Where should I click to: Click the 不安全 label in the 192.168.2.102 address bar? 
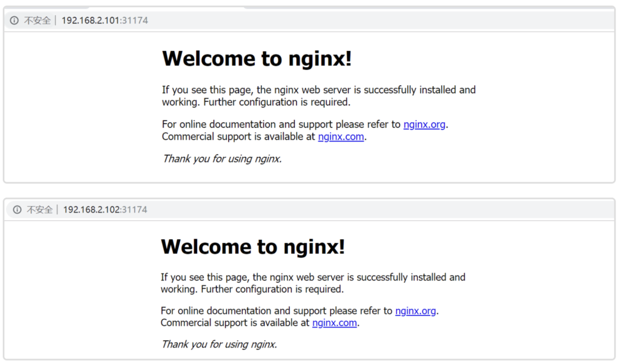tap(39, 210)
